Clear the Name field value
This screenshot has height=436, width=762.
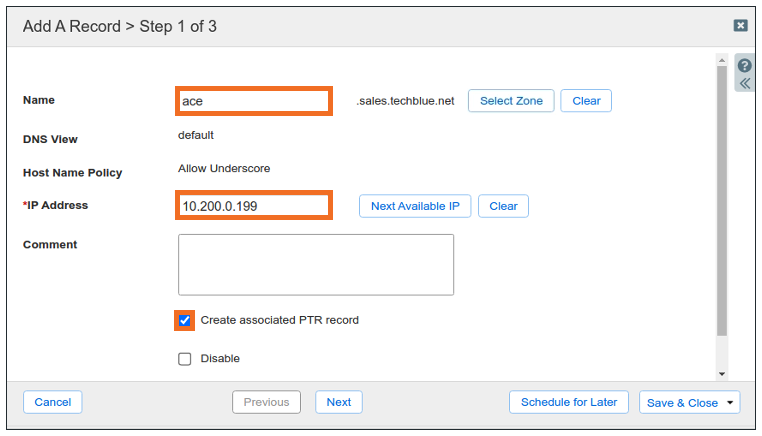coord(586,101)
